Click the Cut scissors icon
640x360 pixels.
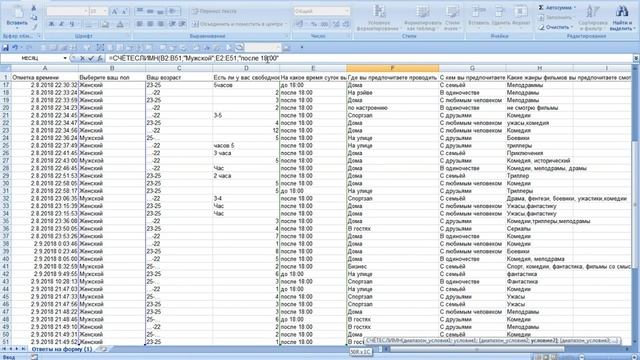tap(34, 8)
